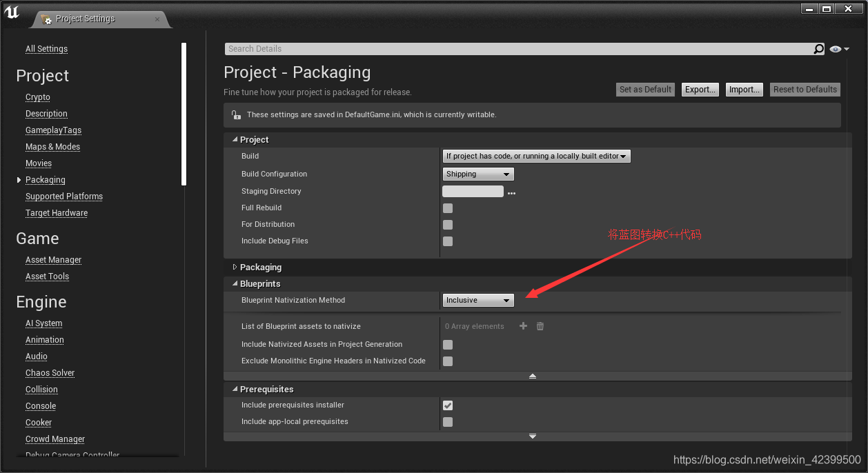Open Chaos Solver settings

click(x=50, y=373)
